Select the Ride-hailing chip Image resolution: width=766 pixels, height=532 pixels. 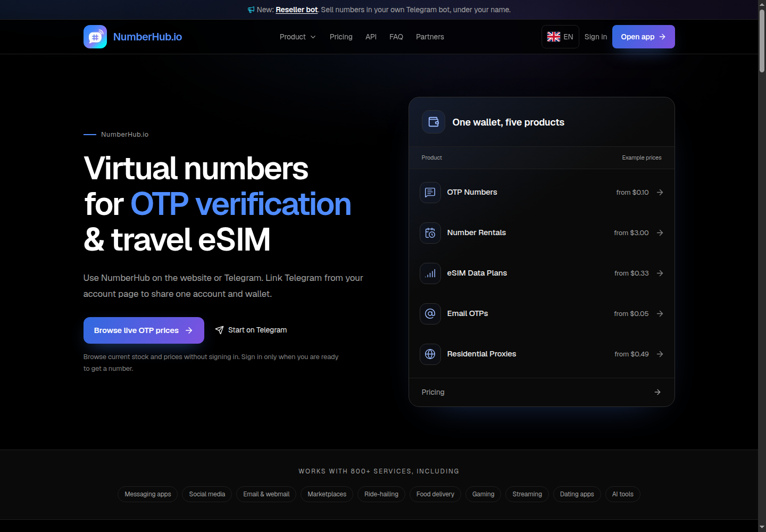point(381,494)
